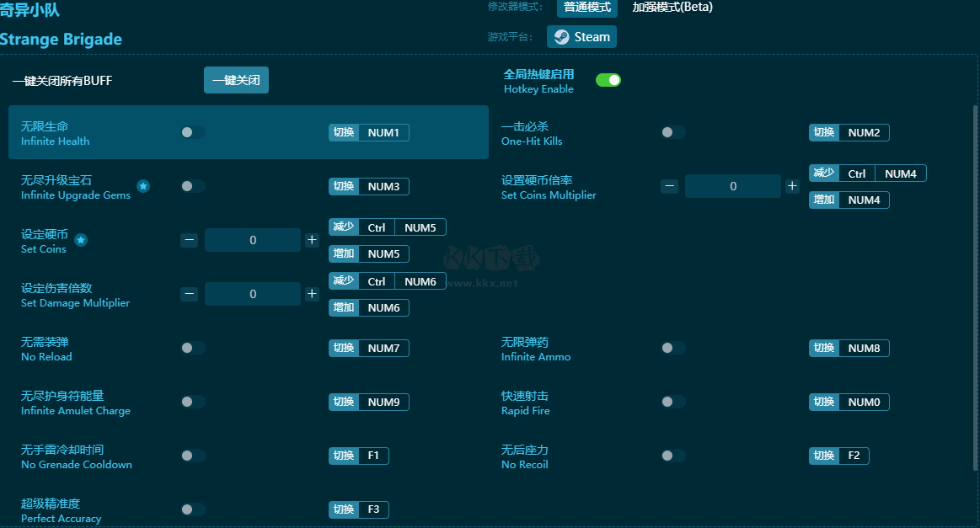The width and height of the screenshot is (980, 528).
Task: Click the NUM8 hotkey for Infinite Ammo
Action: [x=849, y=348]
